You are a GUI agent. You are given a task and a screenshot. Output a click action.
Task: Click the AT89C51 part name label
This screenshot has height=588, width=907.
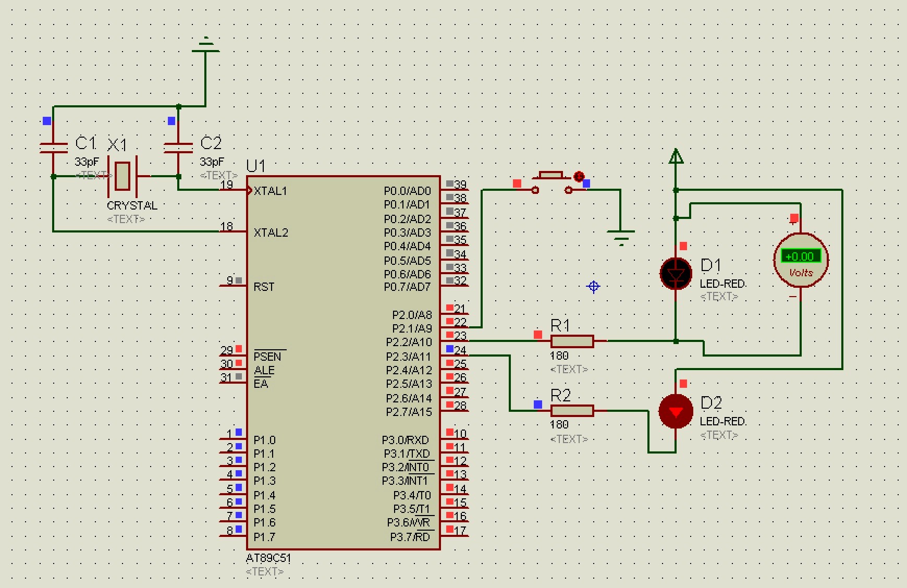tap(268, 558)
